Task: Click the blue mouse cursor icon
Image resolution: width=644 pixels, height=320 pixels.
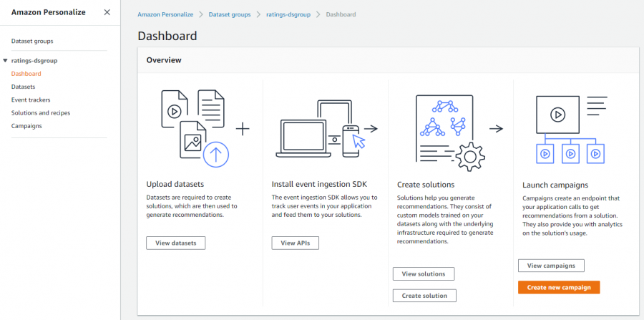Action: click(359, 142)
